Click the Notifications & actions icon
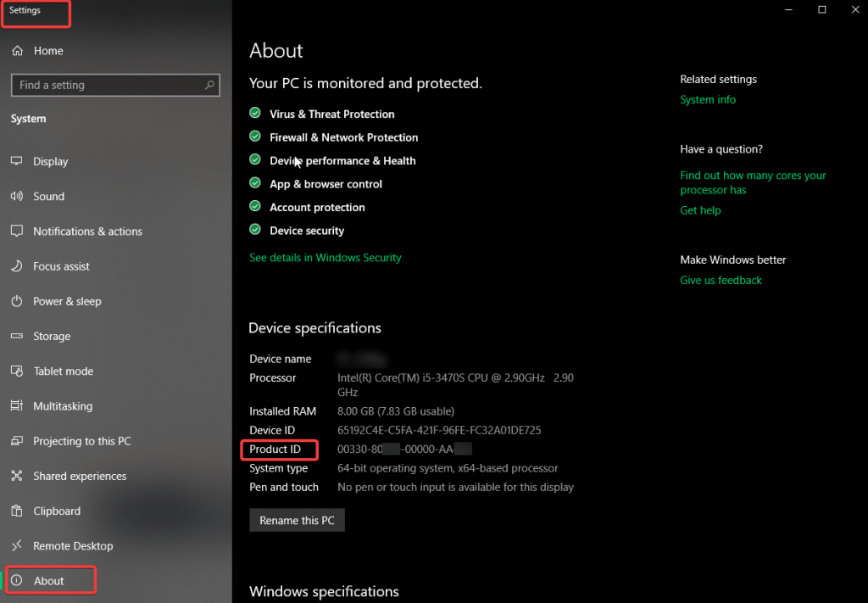The image size is (868, 603). (17, 231)
